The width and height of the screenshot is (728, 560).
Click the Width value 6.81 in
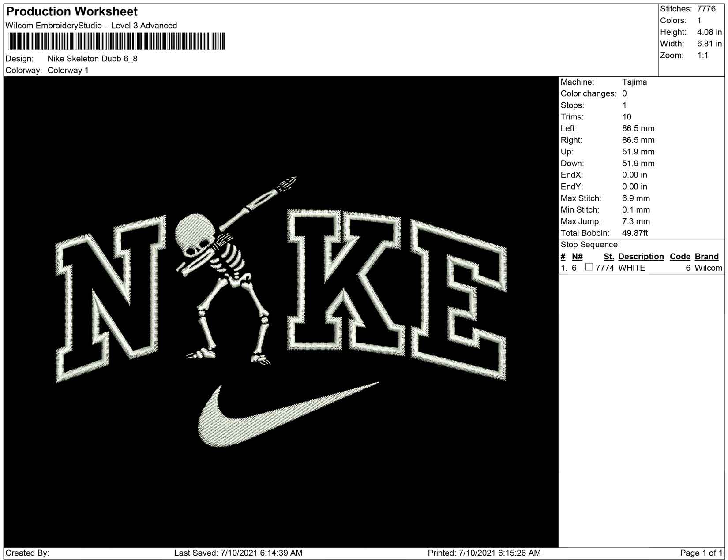[709, 44]
